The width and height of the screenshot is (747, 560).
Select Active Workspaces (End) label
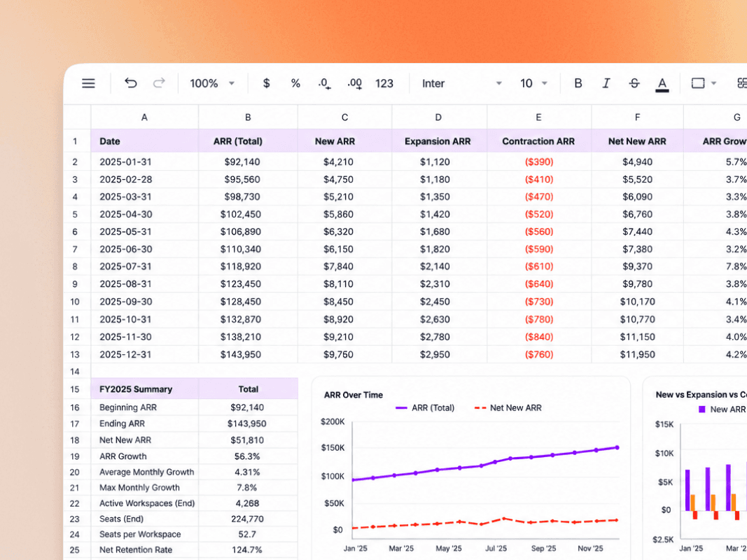point(144,503)
